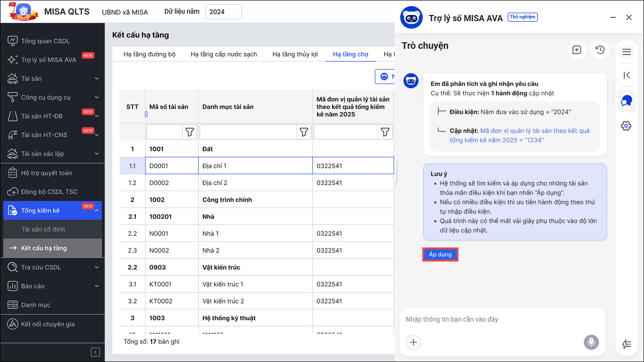Click the attachment plus icon in chat box

tap(413, 342)
